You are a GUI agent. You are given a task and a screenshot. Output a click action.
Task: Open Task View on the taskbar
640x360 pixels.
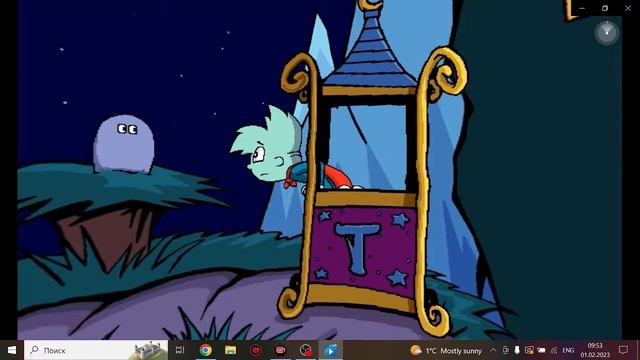(180, 350)
